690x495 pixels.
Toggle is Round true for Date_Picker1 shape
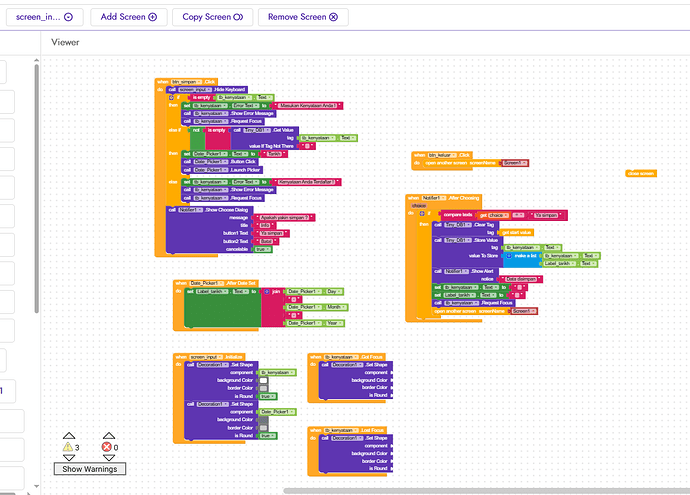coord(267,436)
